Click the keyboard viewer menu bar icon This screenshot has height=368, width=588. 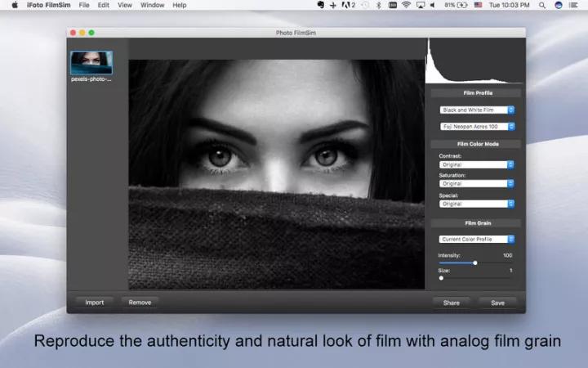pyautogui.click(x=393, y=5)
